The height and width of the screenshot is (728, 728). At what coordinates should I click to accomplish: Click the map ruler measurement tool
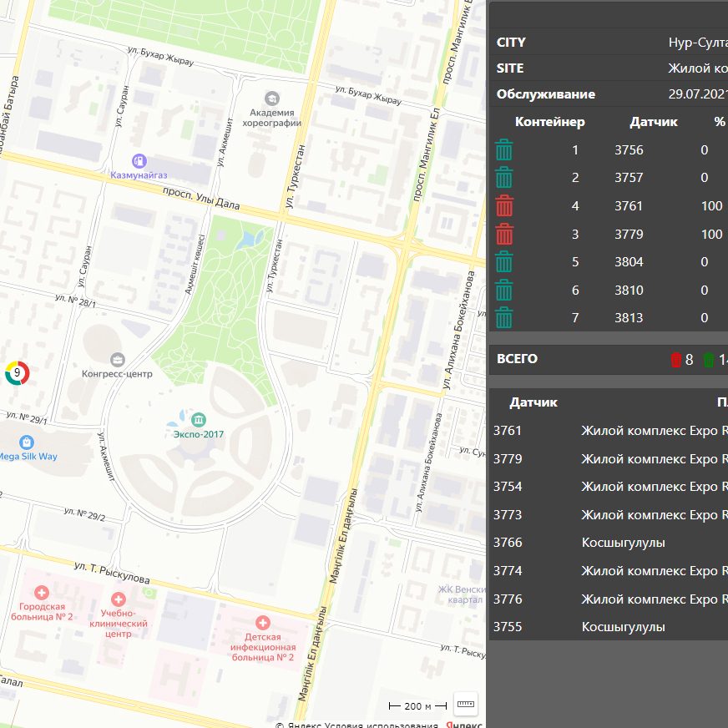coord(465,705)
